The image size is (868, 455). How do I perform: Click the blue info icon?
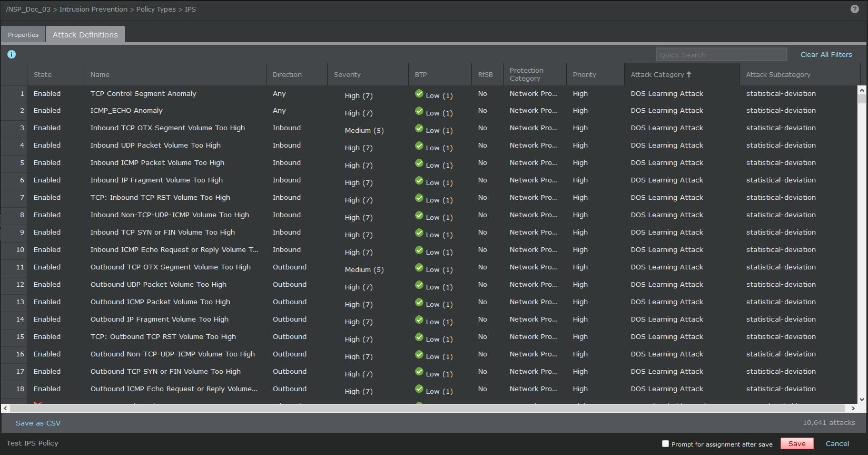point(12,54)
